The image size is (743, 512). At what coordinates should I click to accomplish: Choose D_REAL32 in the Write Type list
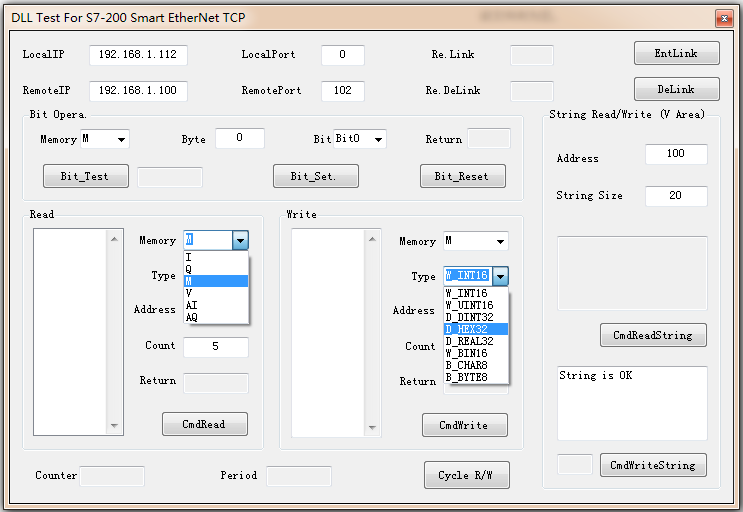(469, 341)
